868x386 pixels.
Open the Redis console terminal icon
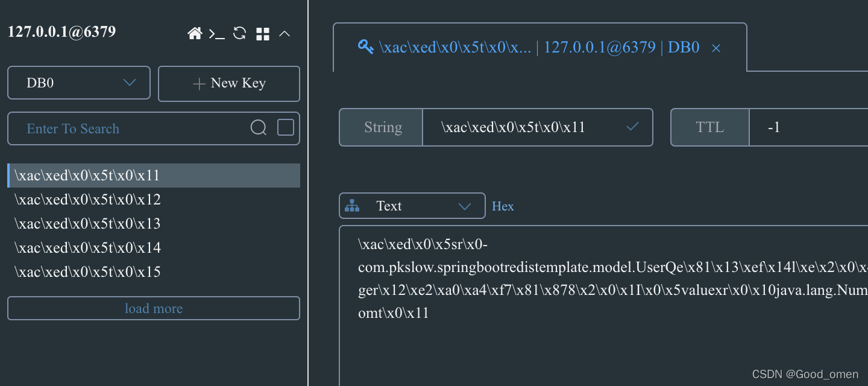[217, 34]
